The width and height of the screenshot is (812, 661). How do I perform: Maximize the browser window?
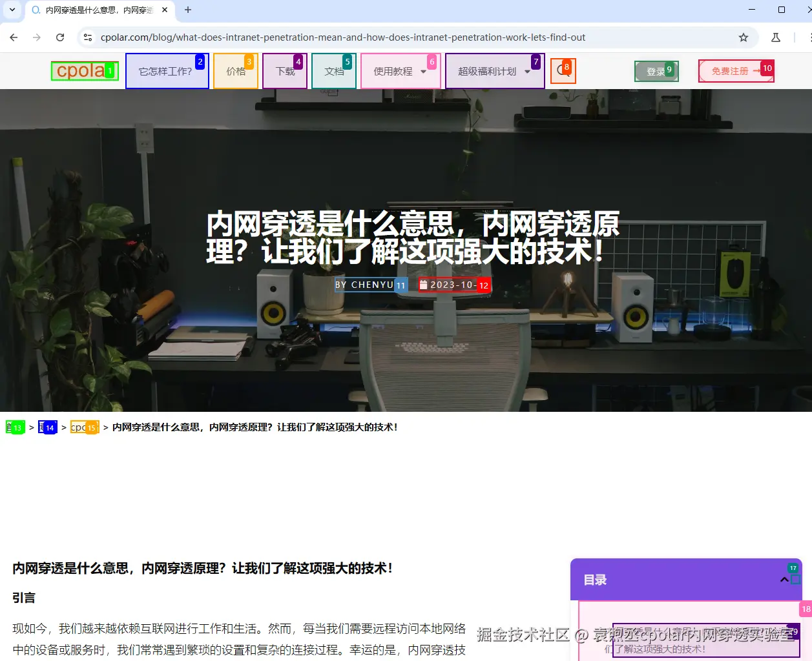pyautogui.click(x=782, y=10)
